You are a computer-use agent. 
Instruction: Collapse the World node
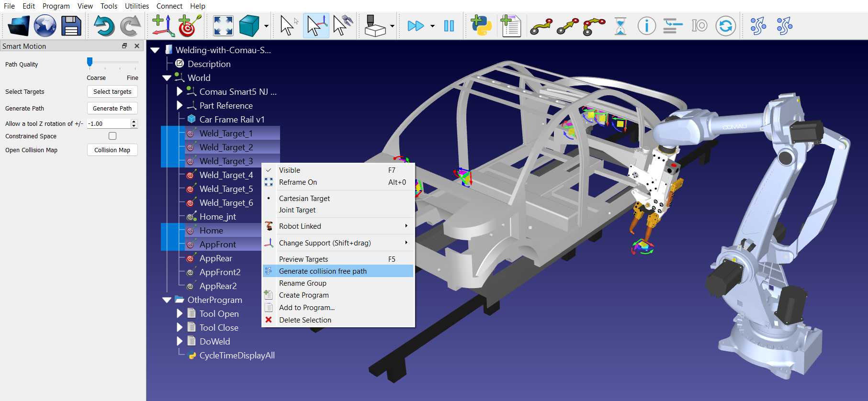(x=167, y=78)
